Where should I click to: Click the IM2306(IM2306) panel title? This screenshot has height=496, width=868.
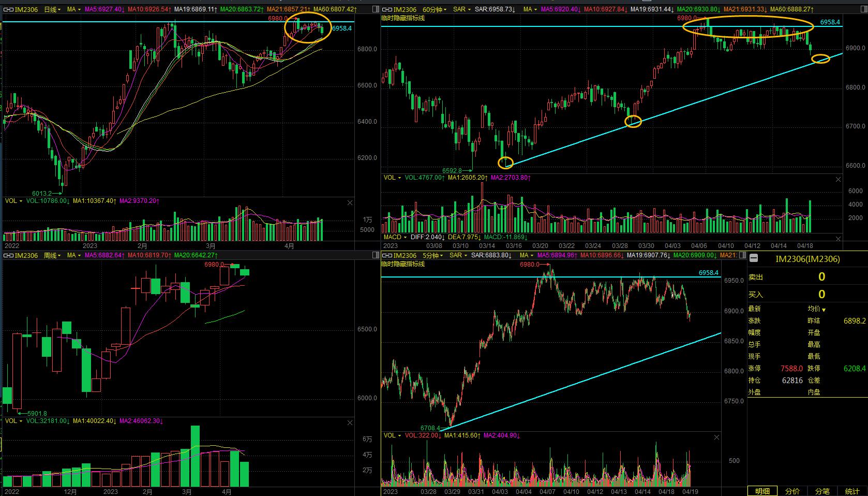[808, 259]
